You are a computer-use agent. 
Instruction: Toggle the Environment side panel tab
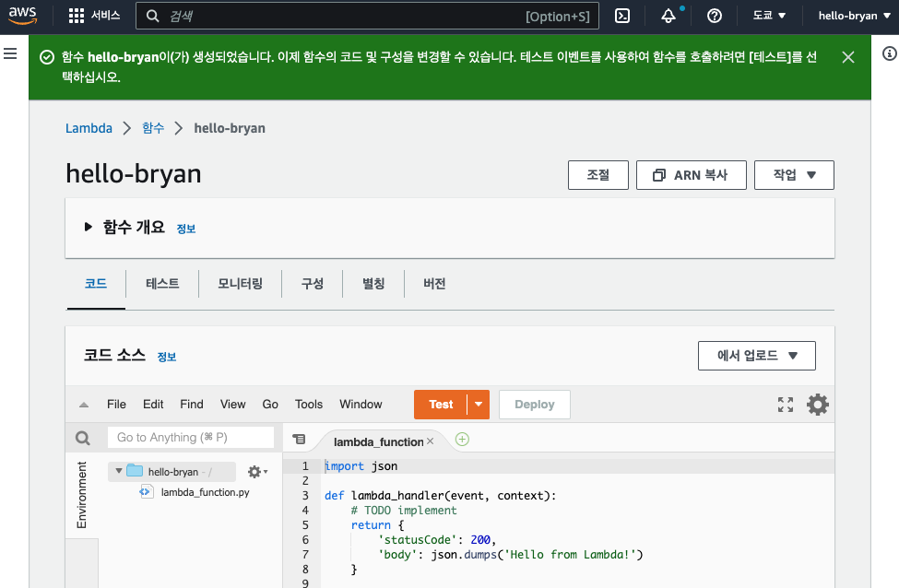point(82,495)
